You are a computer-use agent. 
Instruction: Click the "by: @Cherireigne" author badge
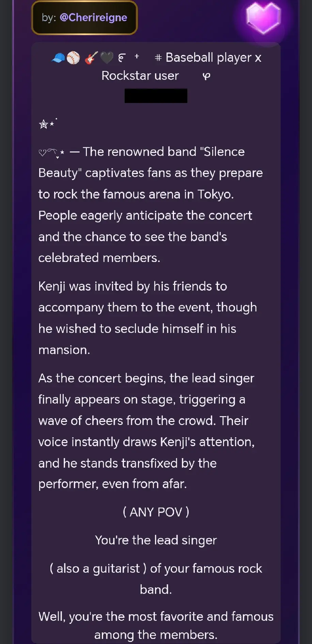84,18
